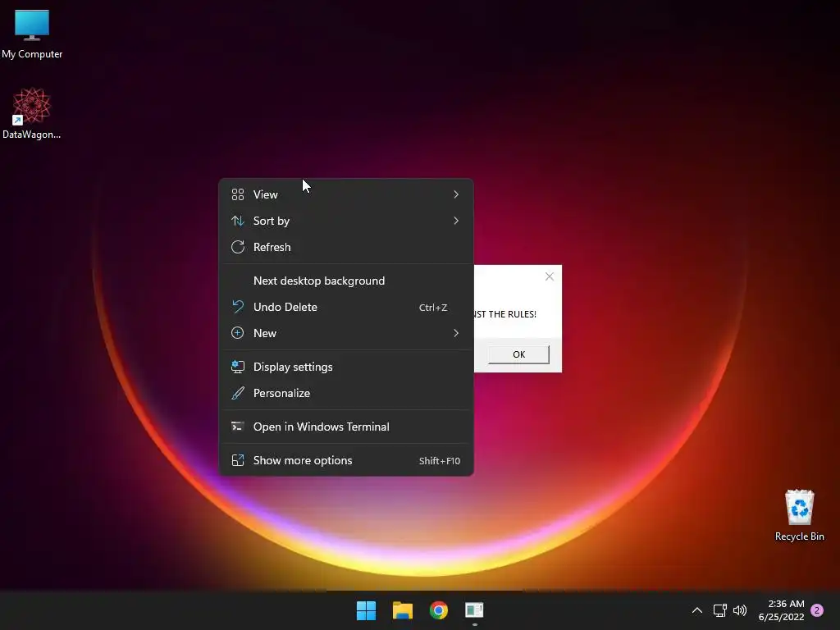Click Refresh in the context menu
Screen dimensions: 840x630
346,247
